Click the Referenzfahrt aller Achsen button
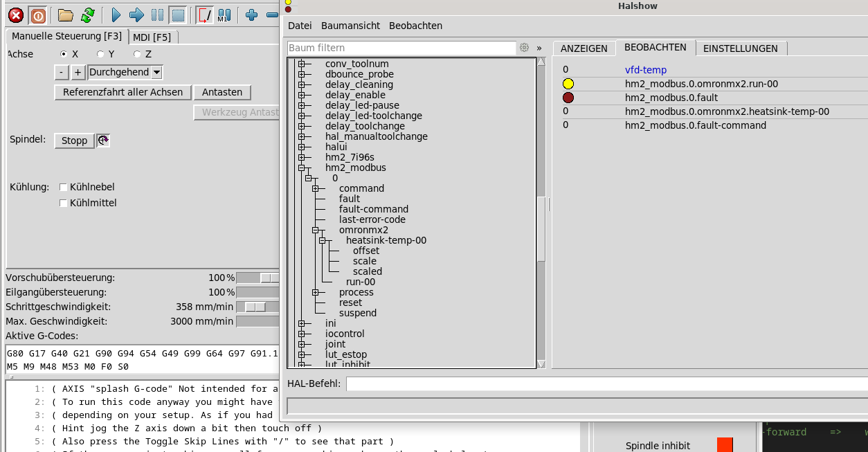 click(123, 92)
